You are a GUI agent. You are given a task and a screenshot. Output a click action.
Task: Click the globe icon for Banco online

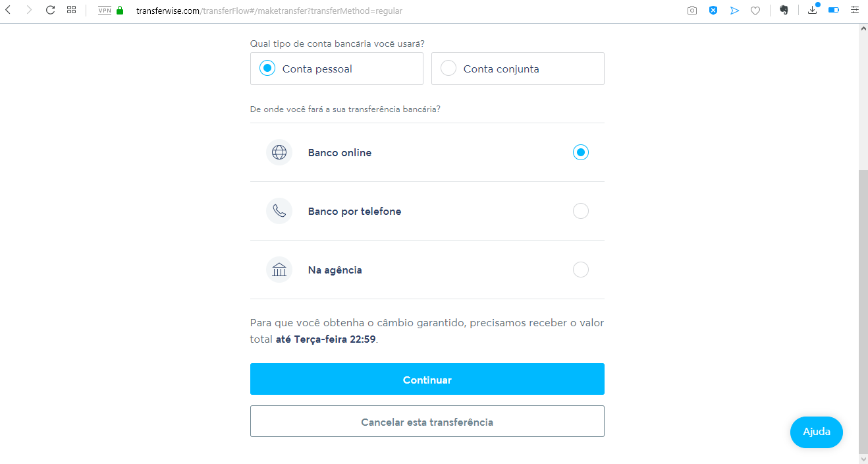(279, 152)
